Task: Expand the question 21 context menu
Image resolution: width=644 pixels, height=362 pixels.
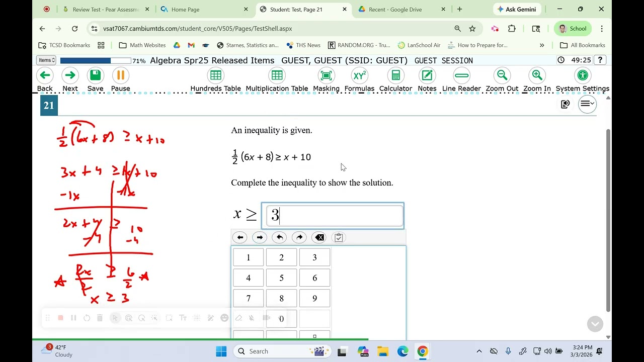Action: click(x=587, y=104)
